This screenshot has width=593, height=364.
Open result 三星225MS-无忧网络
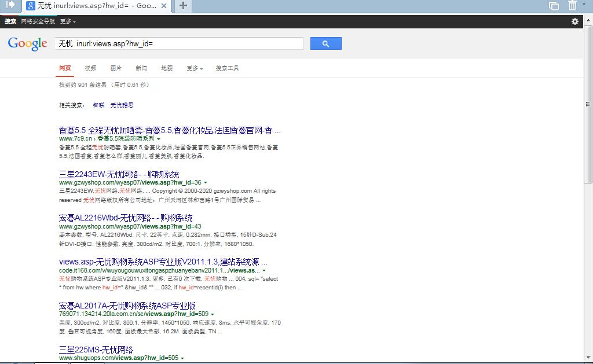96,350
